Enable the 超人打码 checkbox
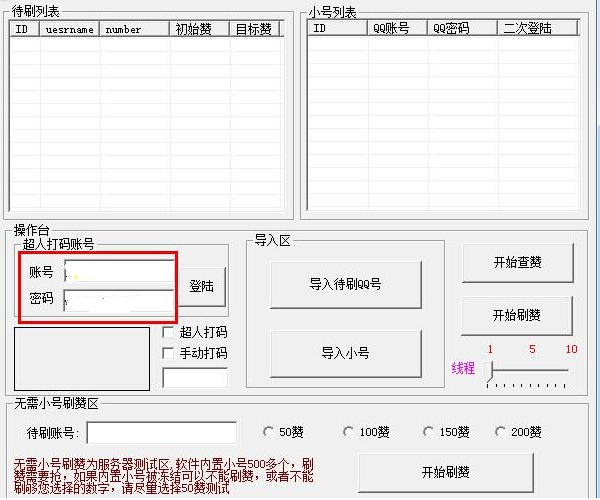 (169, 332)
